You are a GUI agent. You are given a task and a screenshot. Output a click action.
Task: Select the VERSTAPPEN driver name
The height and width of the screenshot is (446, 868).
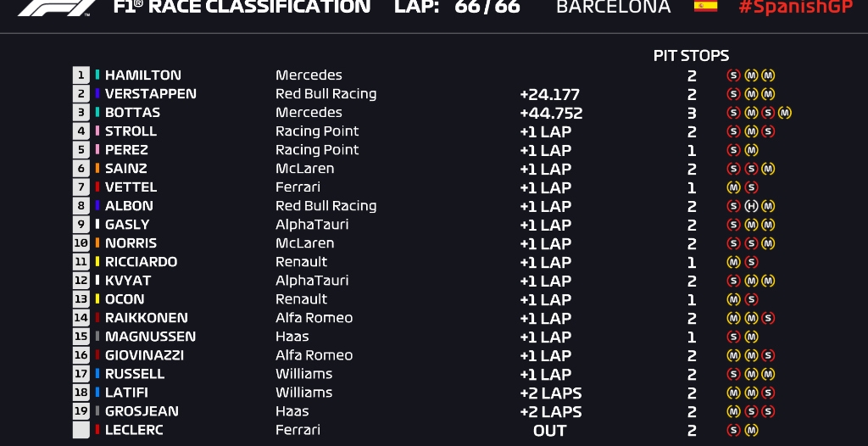point(150,94)
